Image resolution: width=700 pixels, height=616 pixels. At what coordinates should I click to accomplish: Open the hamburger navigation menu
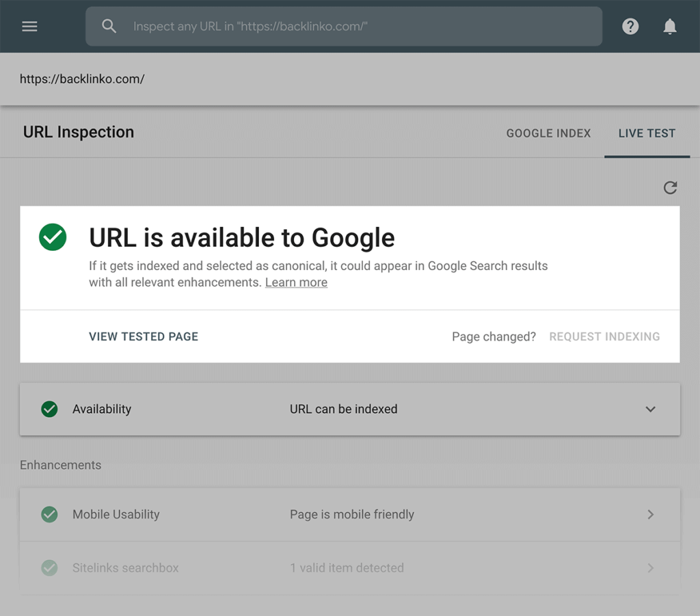click(29, 27)
